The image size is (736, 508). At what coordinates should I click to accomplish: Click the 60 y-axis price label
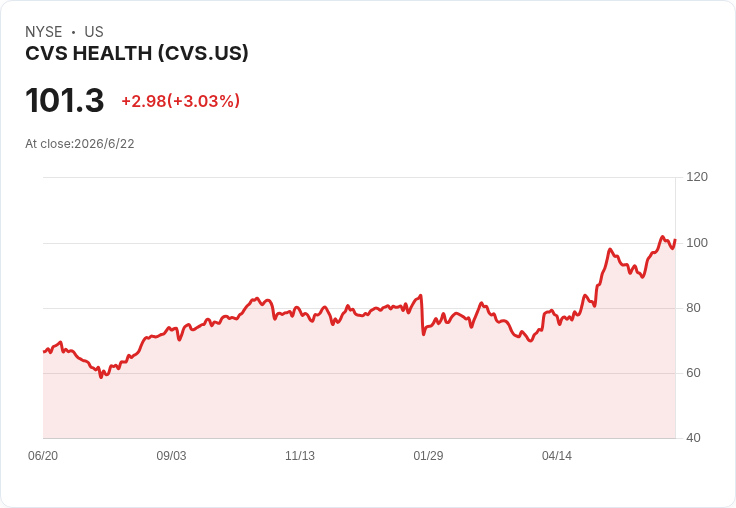click(693, 373)
